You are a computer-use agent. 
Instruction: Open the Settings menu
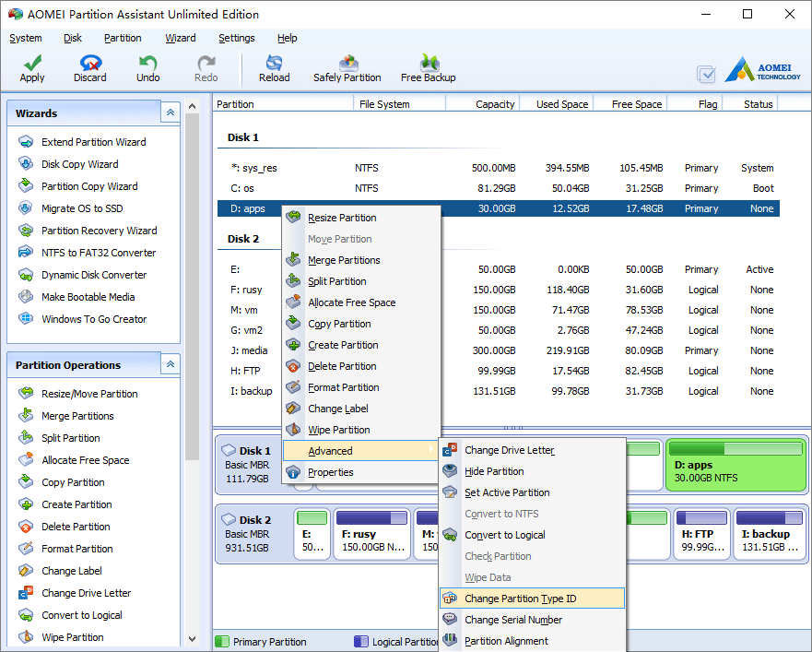(x=237, y=38)
